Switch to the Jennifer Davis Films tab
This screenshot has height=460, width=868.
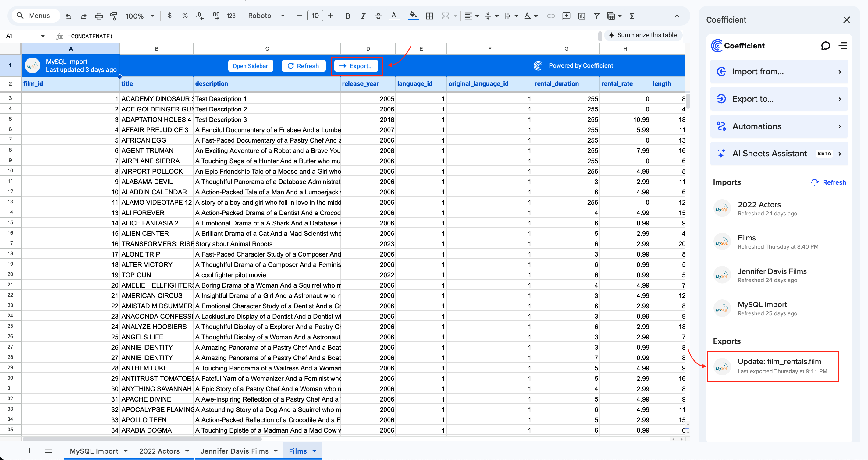[x=234, y=451]
